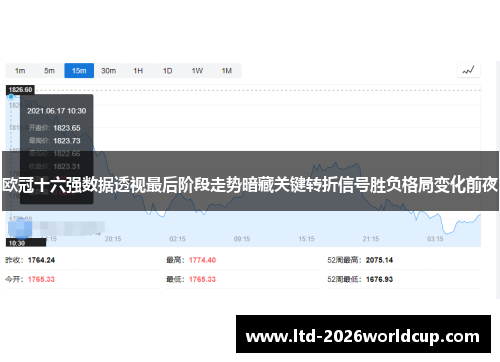Click the 02:15 time axis label

177,239
